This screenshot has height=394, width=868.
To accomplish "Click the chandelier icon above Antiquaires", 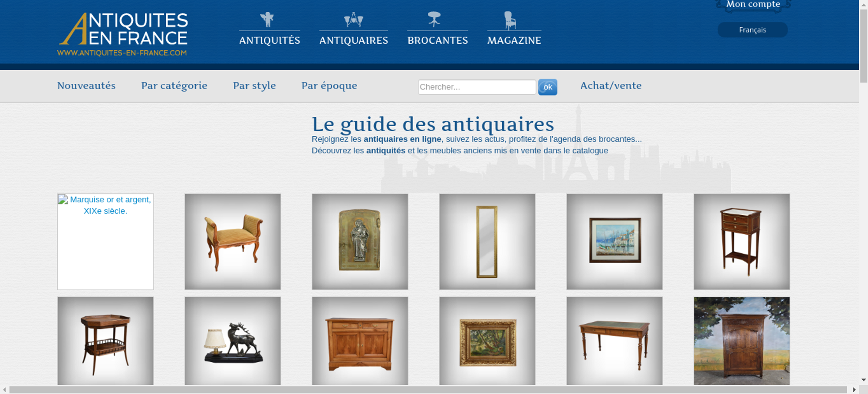I will tap(354, 20).
